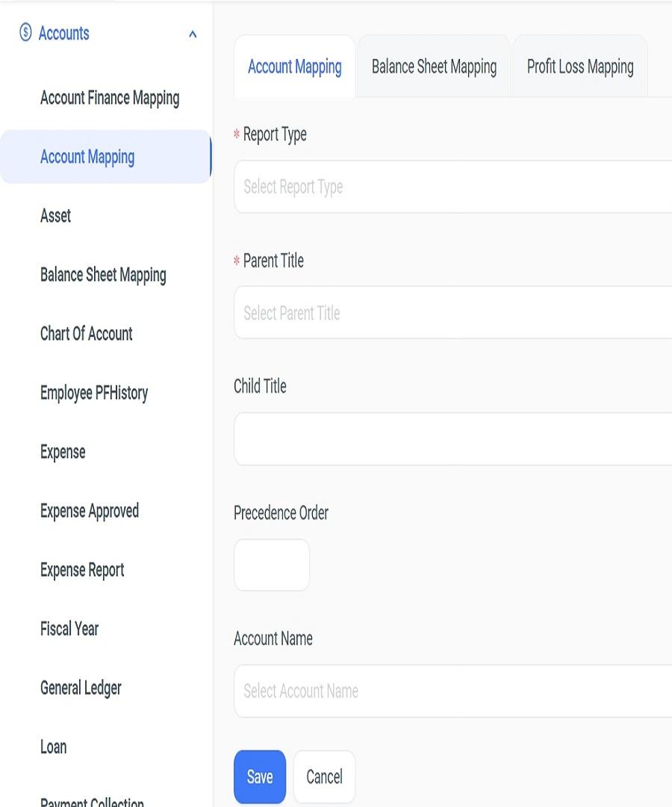
Task: Open the Loan sidebar item
Action: (54, 747)
